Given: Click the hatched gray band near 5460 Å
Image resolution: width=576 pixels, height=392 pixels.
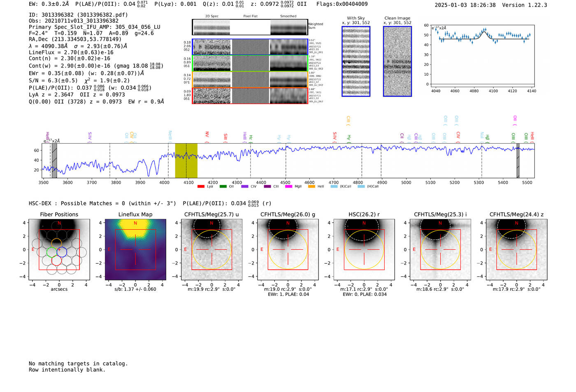Looking at the screenshot, I should pyautogui.click(x=518, y=160).
